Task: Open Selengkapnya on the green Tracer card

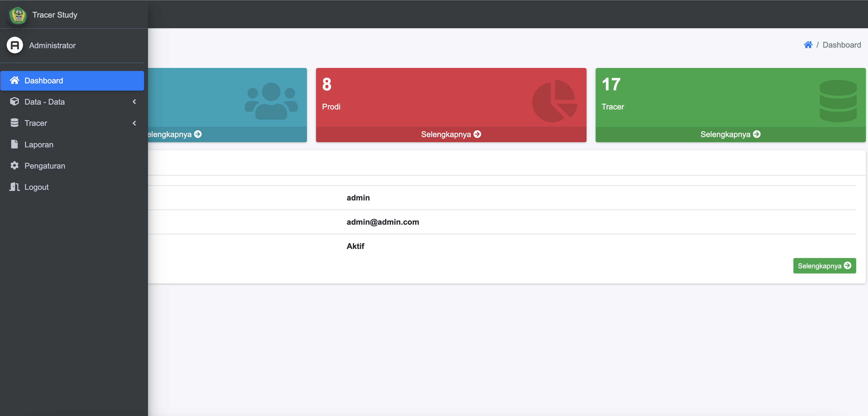Action: tap(730, 134)
